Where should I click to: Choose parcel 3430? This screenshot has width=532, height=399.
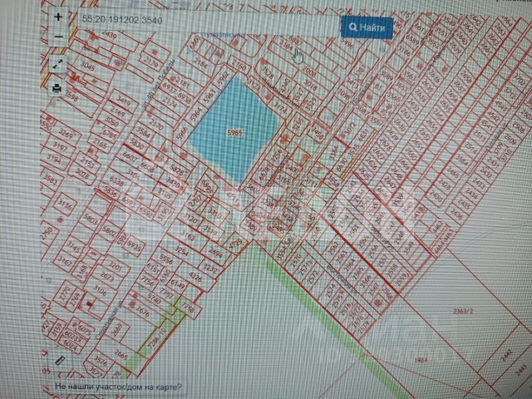[173, 183]
